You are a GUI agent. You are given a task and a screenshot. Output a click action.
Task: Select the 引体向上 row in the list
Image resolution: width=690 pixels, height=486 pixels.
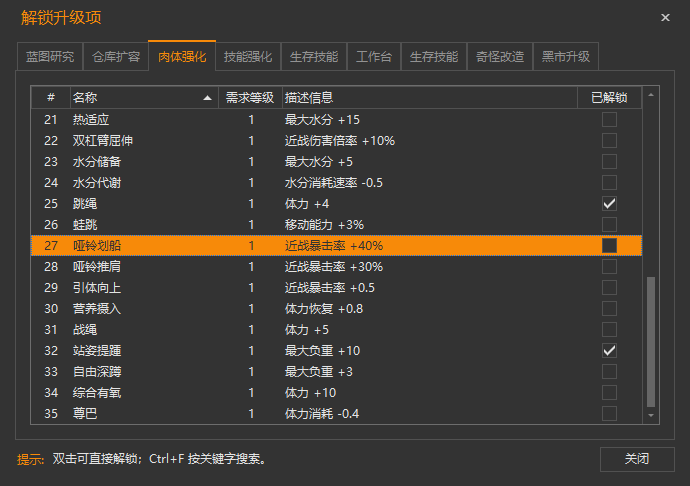(x=300, y=287)
